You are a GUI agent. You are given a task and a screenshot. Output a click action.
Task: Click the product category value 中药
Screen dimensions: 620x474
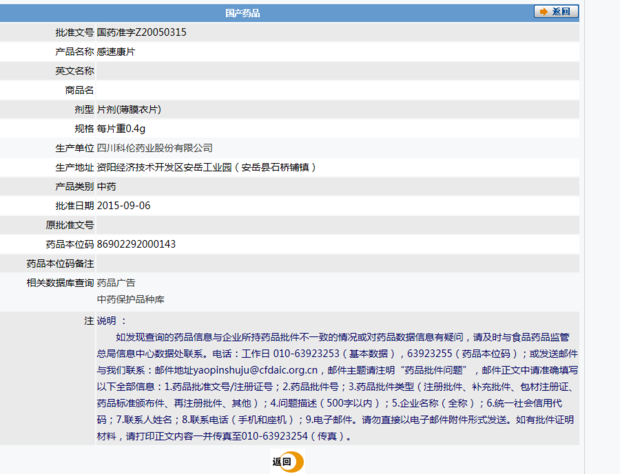(x=107, y=186)
